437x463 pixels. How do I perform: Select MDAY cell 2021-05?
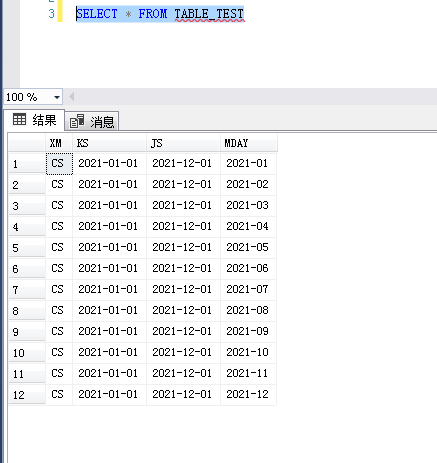[248, 247]
